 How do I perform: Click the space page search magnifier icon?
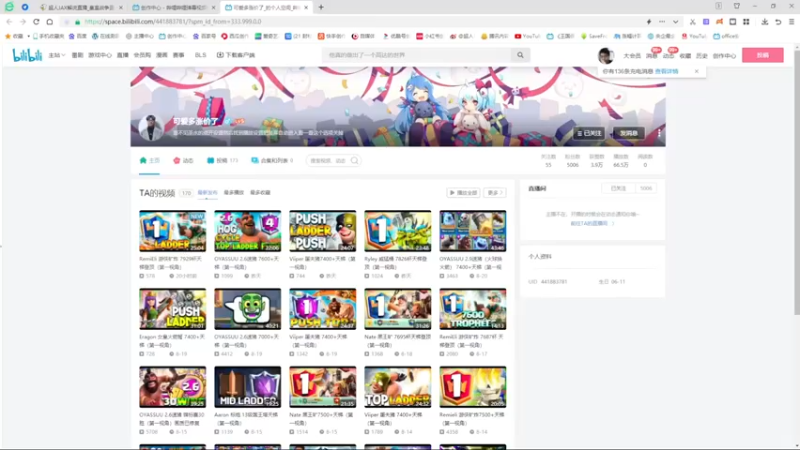pos(354,161)
